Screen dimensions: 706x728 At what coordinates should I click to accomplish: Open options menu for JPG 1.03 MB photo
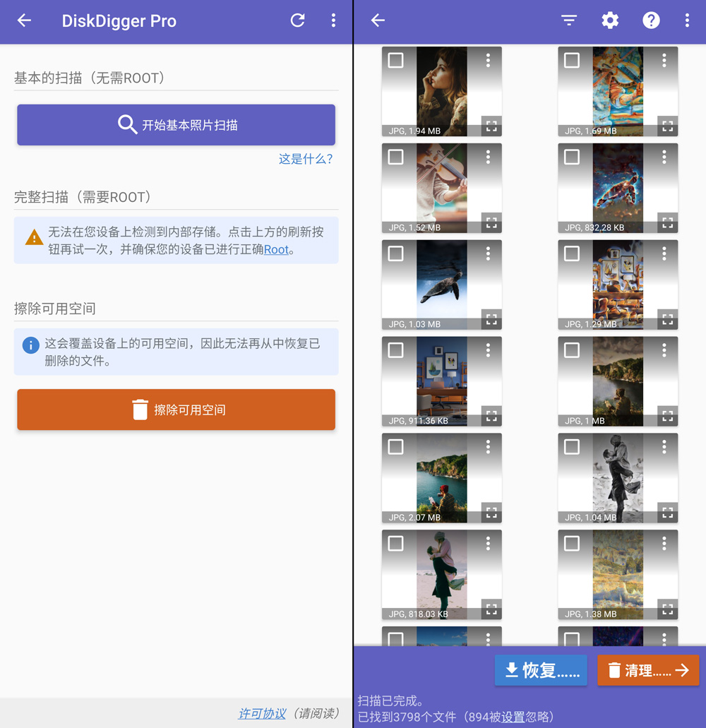pos(488,253)
